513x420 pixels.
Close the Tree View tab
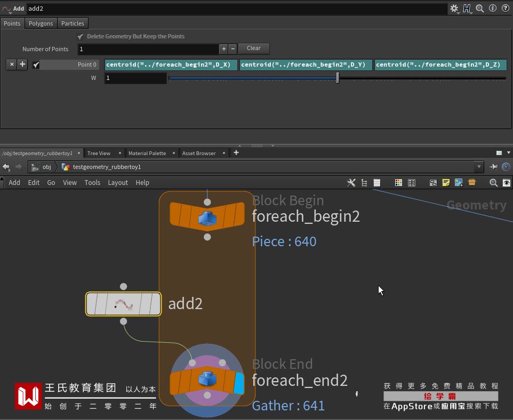pyautogui.click(x=120, y=153)
